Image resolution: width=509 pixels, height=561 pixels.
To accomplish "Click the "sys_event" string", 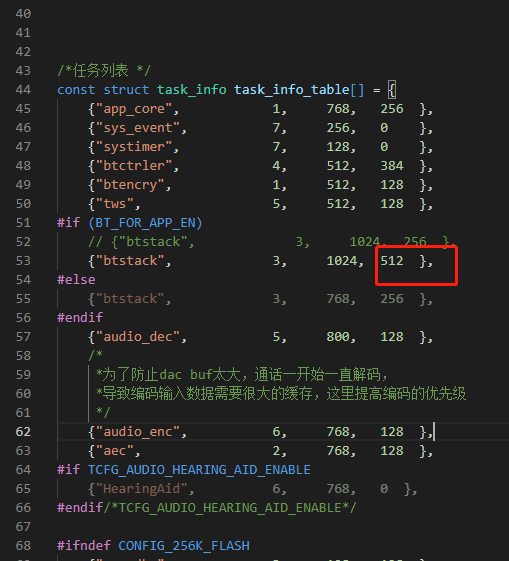I will coord(138,128).
